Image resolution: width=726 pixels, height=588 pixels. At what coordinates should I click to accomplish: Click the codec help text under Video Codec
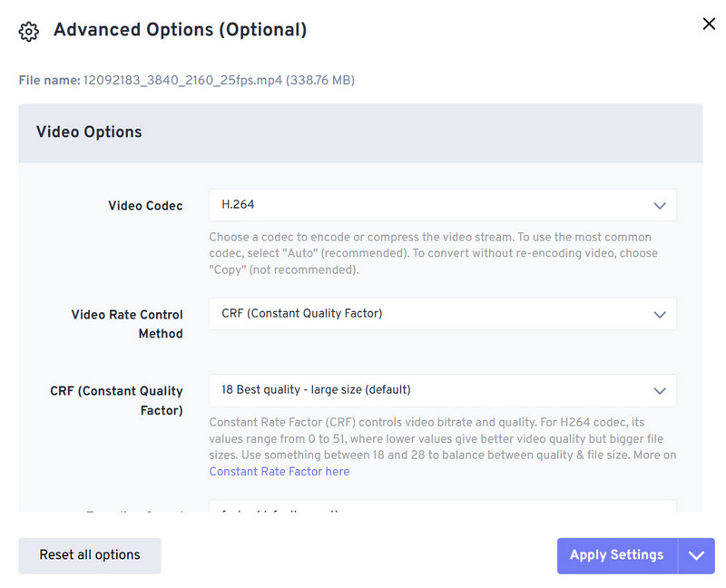pos(433,253)
